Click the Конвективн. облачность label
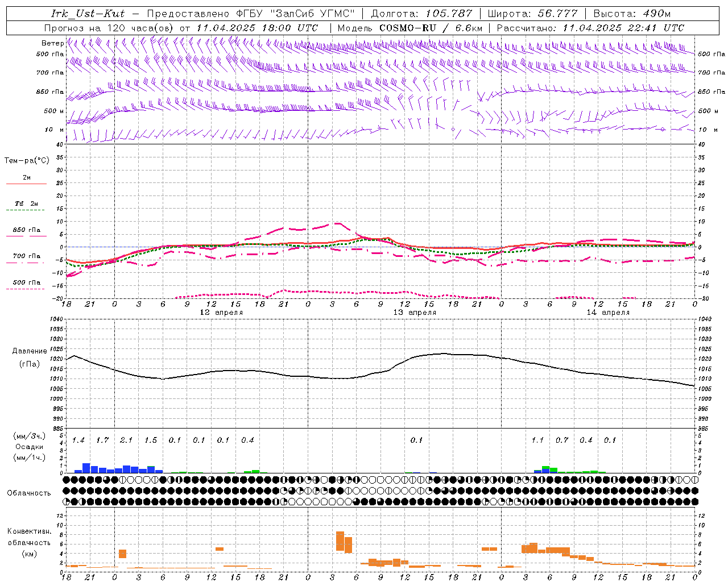The width and height of the screenshot is (728, 582). [29, 537]
